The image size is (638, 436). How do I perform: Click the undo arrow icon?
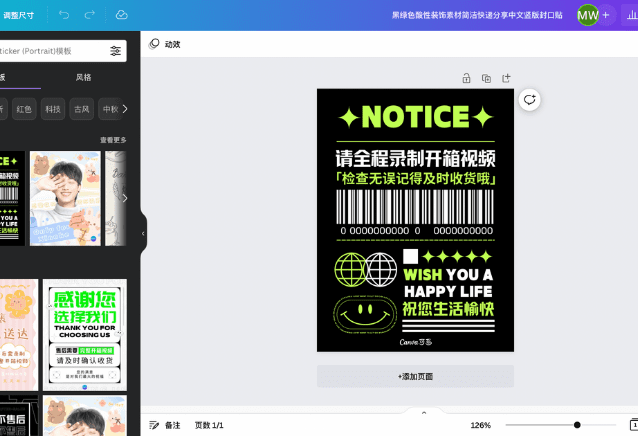click(64, 15)
